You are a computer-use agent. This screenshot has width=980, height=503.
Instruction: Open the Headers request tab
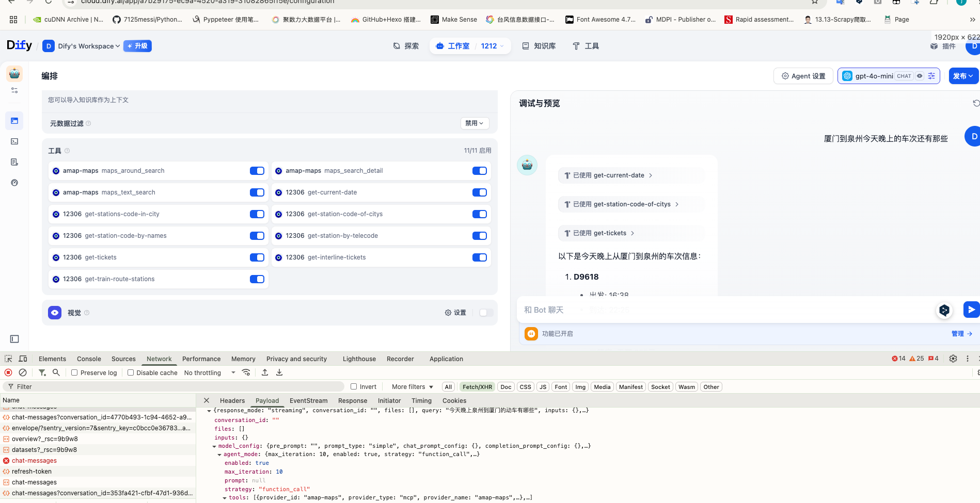coord(232,400)
